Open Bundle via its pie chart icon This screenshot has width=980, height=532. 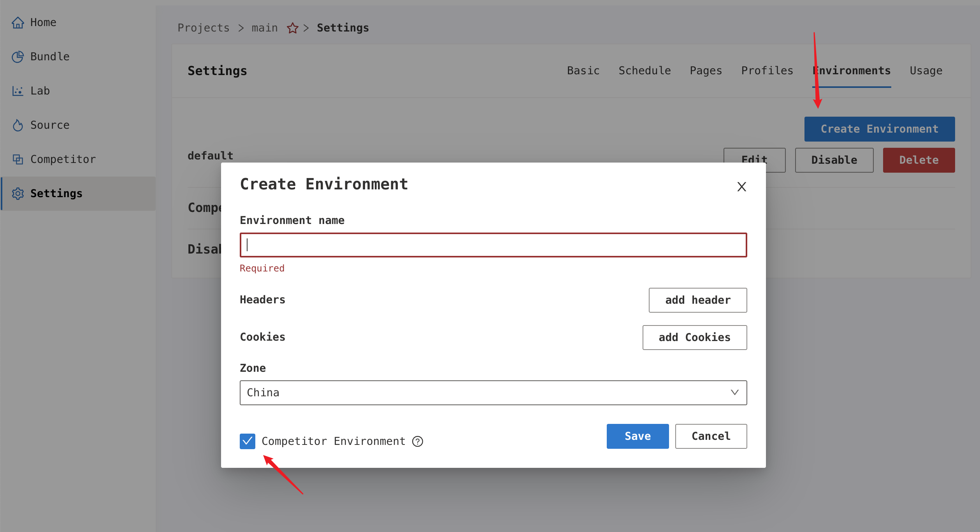point(18,57)
